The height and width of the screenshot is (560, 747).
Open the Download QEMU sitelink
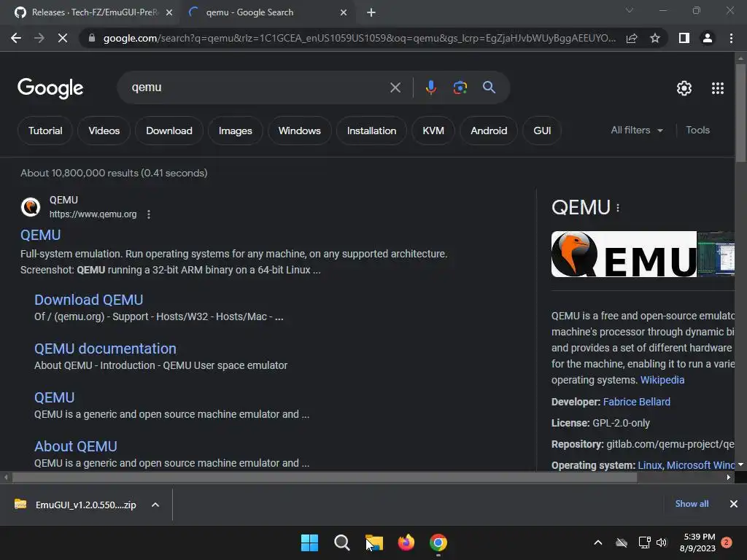click(88, 300)
